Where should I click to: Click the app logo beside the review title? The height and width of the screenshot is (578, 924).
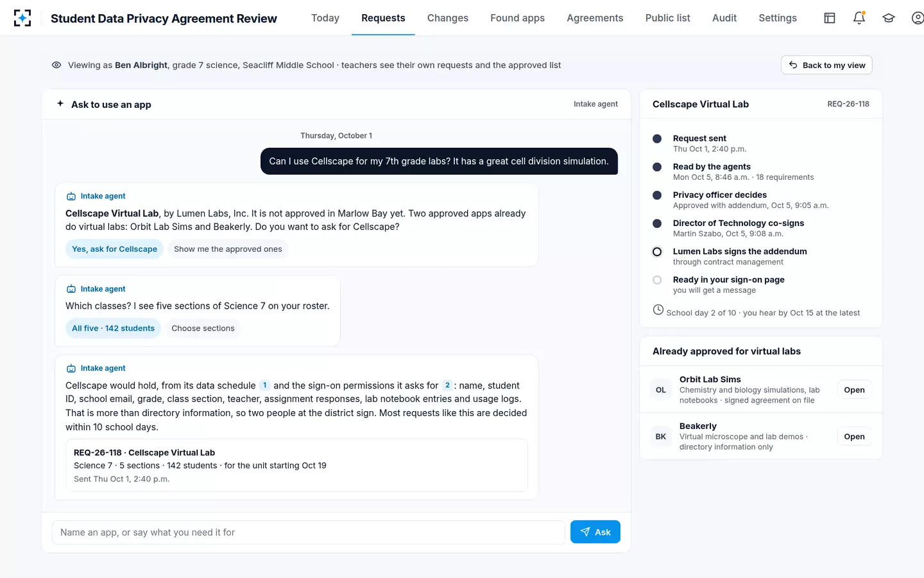coord(22,18)
